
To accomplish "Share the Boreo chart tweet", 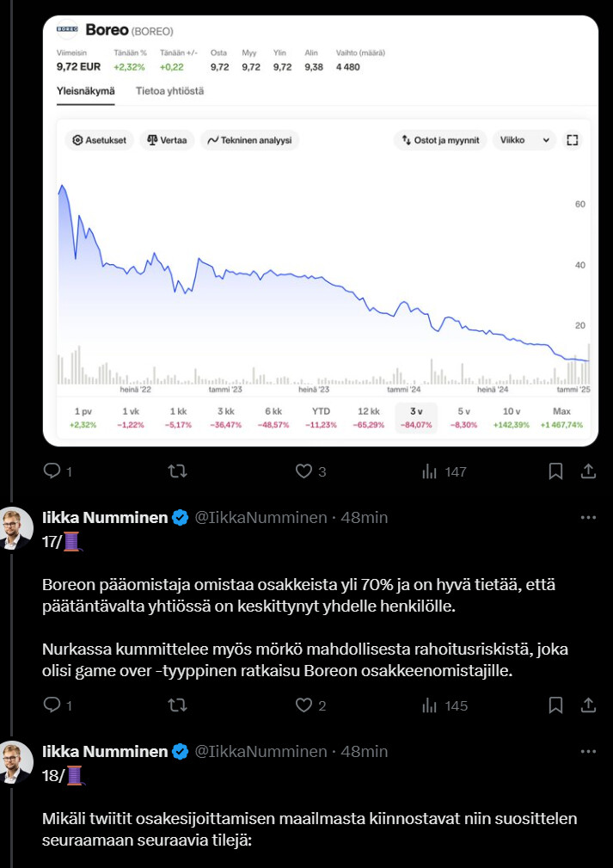I will tap(589, 471).
